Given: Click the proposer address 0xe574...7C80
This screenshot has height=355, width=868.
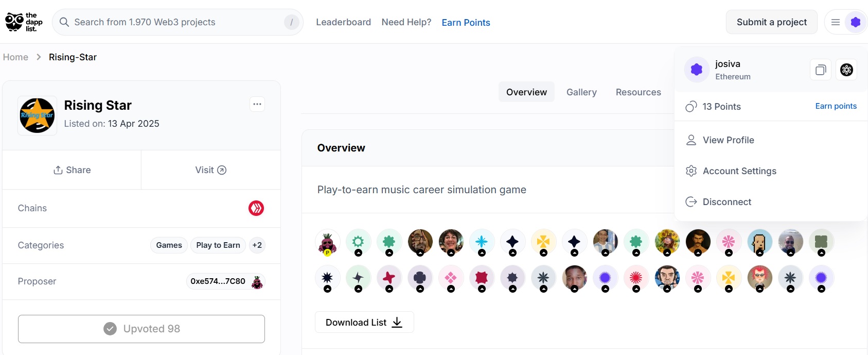Looking at the screenshot, I should tap(218, 281).
